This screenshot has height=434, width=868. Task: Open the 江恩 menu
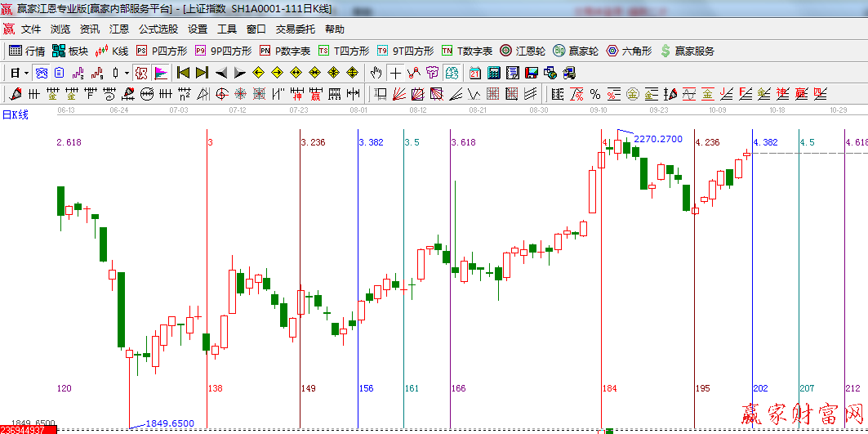[119, 29]
